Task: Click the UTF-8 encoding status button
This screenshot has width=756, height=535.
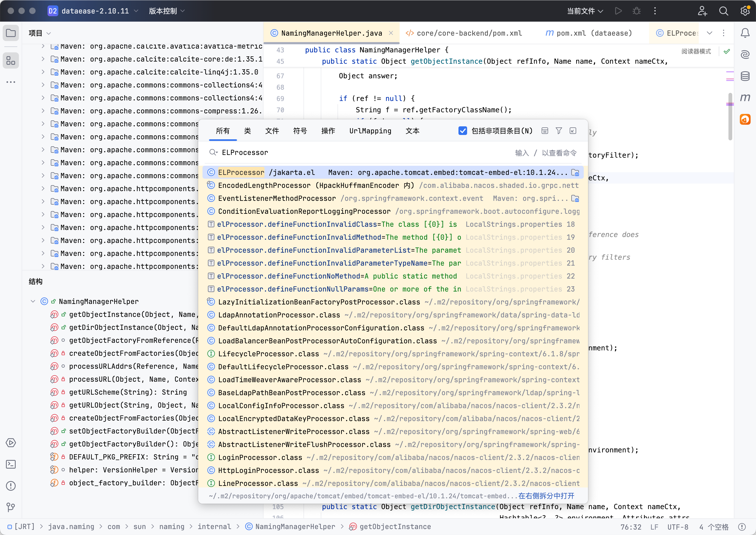Action: [678, 527]
